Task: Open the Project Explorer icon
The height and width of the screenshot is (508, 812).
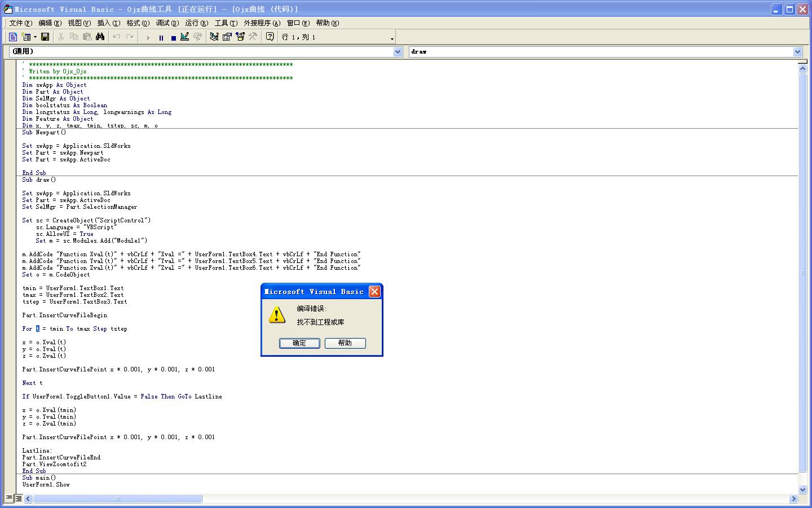Action: [214, 37]
